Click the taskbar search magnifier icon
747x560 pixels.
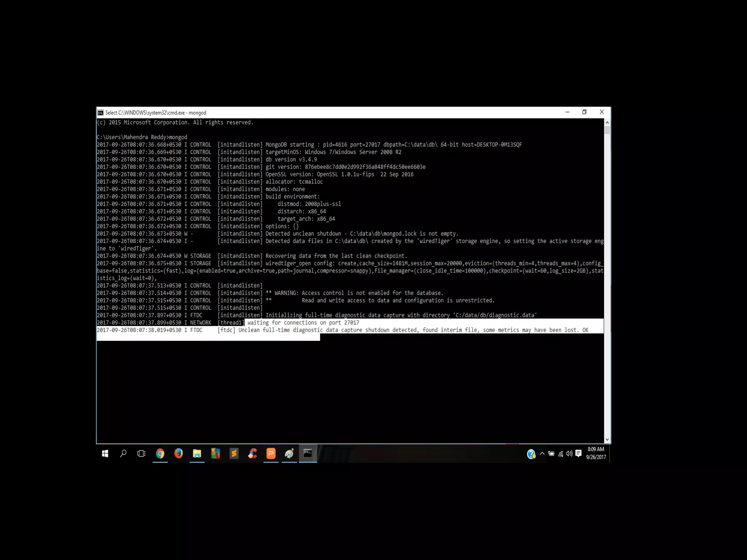coord(123,454)
